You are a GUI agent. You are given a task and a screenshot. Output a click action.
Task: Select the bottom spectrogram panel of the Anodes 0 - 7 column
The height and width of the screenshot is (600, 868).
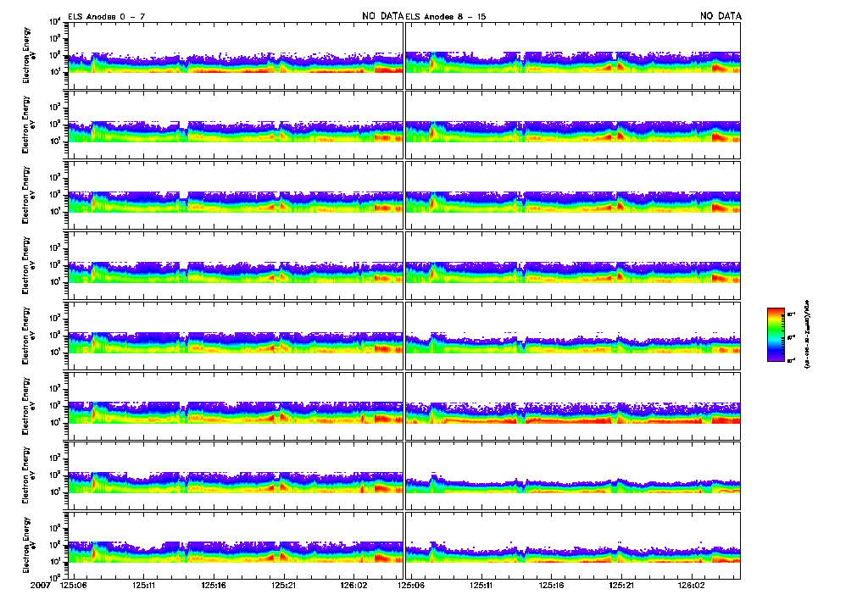[236, 546]
